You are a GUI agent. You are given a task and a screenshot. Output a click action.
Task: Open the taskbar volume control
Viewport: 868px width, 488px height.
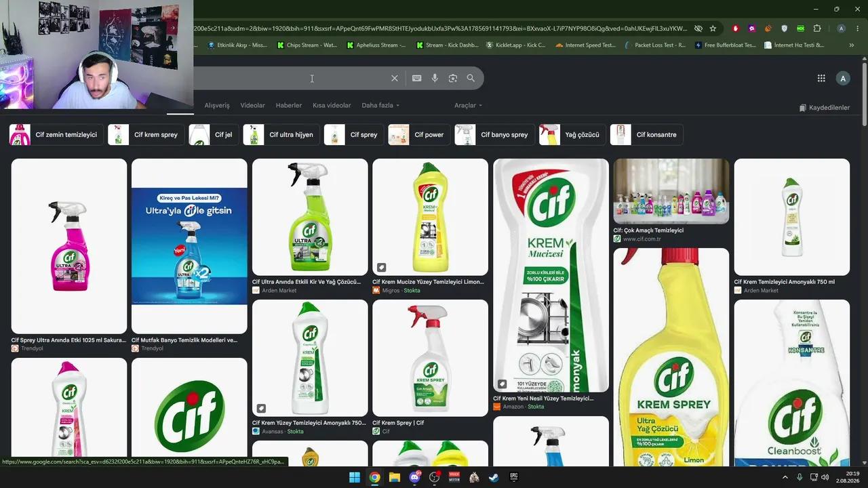825,477
